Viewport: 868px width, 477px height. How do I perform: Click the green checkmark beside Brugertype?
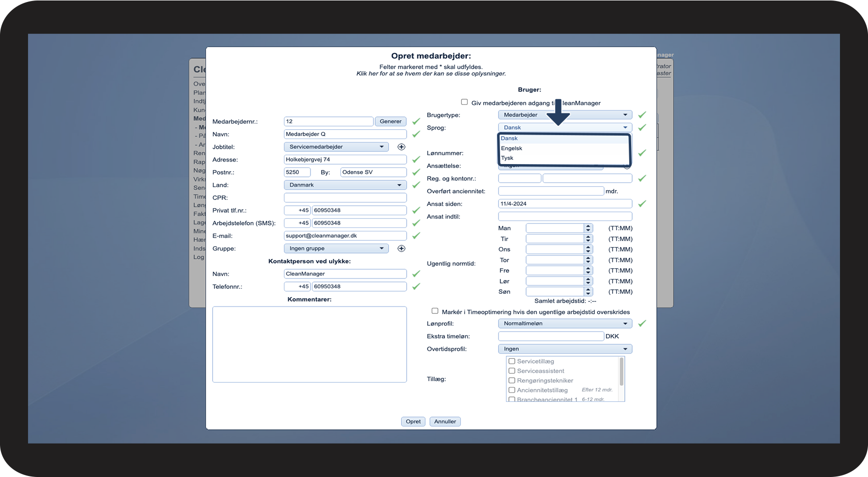642,115
